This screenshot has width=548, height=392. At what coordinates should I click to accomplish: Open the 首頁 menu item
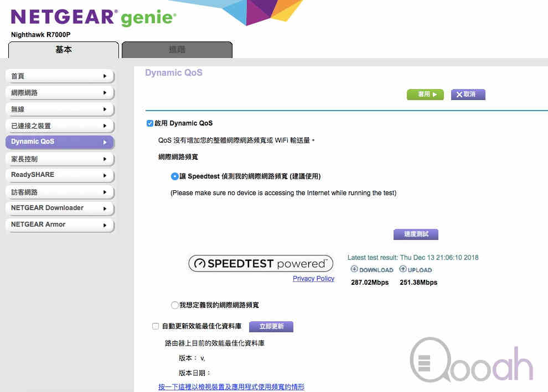tap(60, 76)
